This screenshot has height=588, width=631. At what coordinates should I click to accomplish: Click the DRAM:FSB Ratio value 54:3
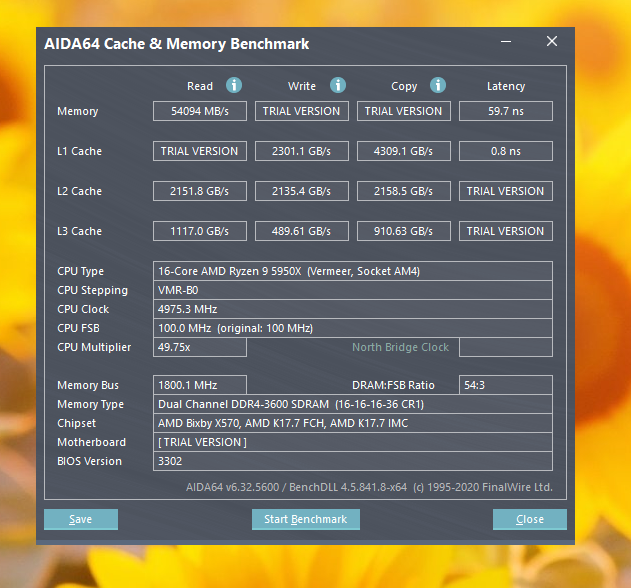tap(506, 385)
